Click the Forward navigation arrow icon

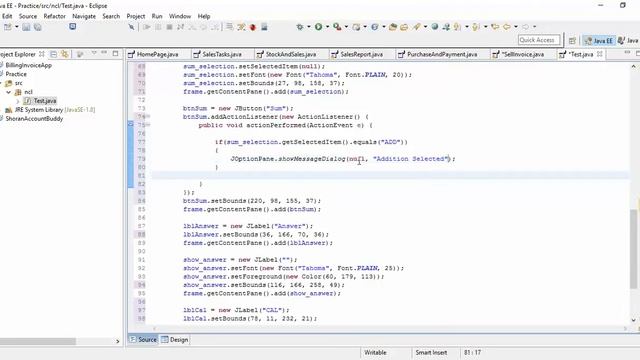526,27
